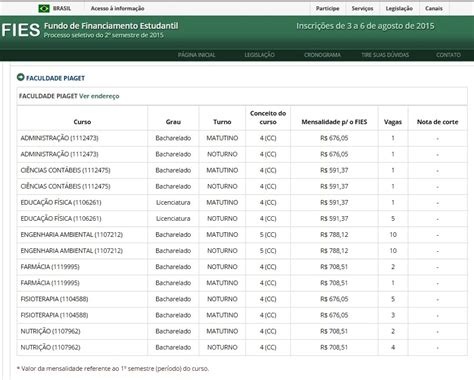Open Tire suas dúvidas tab
Image resolution: width=474 pixels, height=380 pixels.
pyautogui.click(x=385, y=55)
